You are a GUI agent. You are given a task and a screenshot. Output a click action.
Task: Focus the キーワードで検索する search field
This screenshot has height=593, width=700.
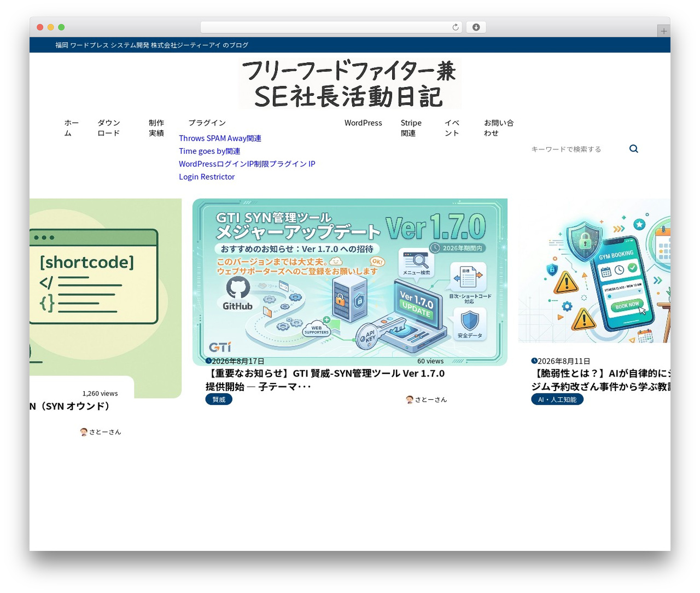tap(577, 149)
